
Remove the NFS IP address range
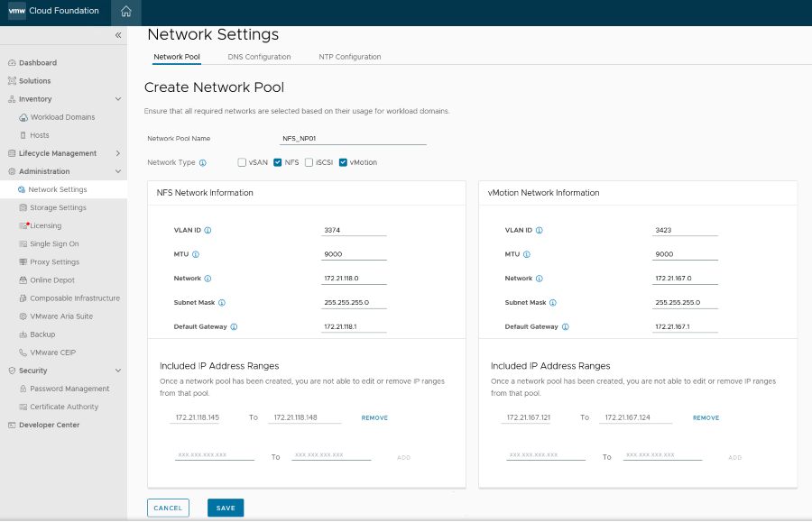tap(374, 418)
